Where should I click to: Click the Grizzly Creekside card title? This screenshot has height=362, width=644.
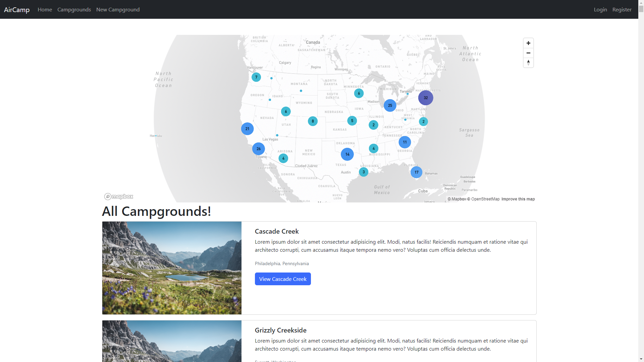(281, 330)
